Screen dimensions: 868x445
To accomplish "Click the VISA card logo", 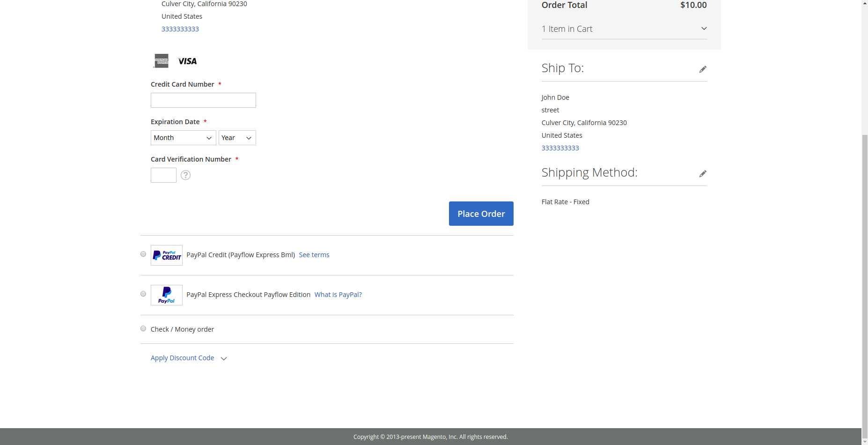I will [187, 61].
